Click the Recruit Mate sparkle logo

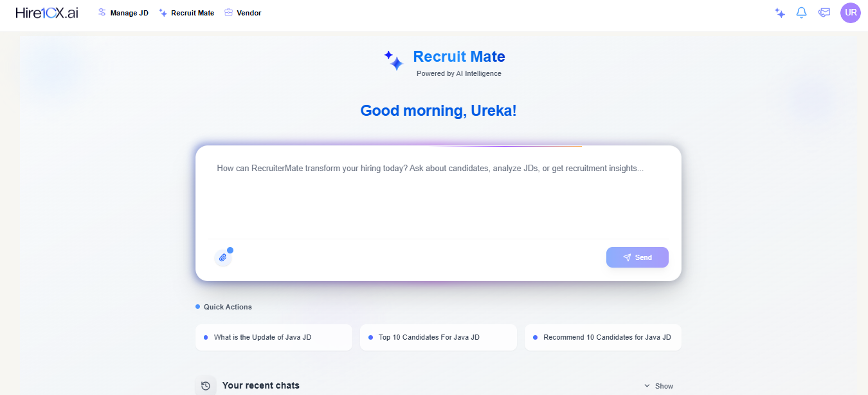(393, 60)
